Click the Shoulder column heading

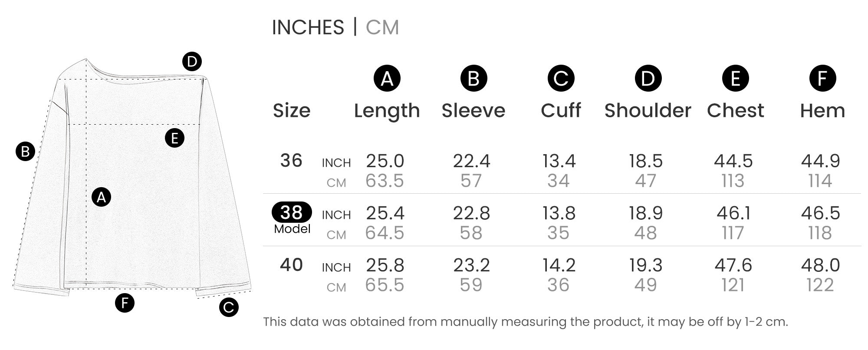coord(648,111)
